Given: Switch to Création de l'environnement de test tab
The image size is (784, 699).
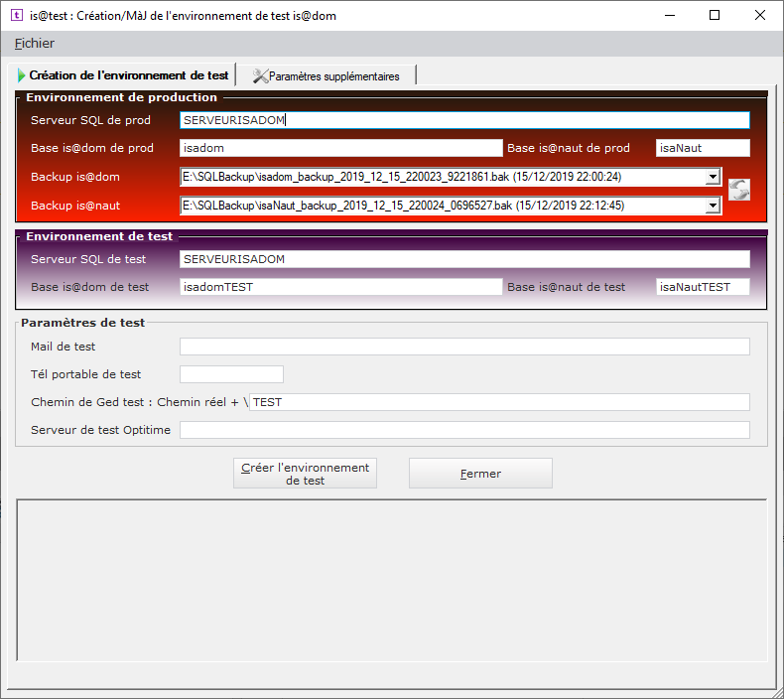Looking at the screenshot, I should coord(123,75).
